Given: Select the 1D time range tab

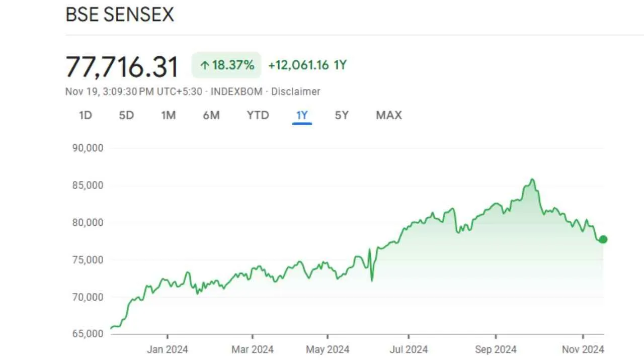Looking at the screenshot, I should click(x=85, y=115).
